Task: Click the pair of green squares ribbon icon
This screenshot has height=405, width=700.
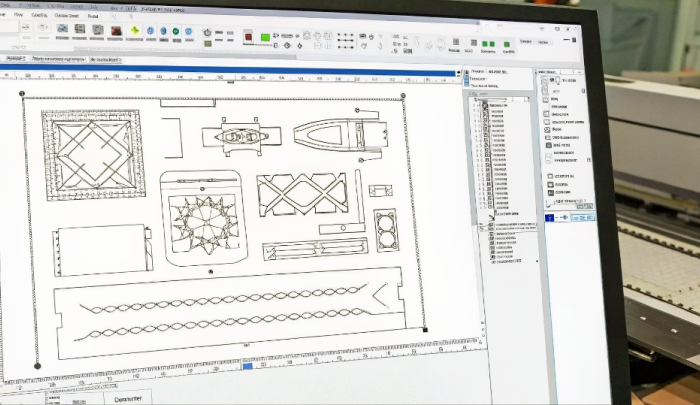Action: pos(488,41)
